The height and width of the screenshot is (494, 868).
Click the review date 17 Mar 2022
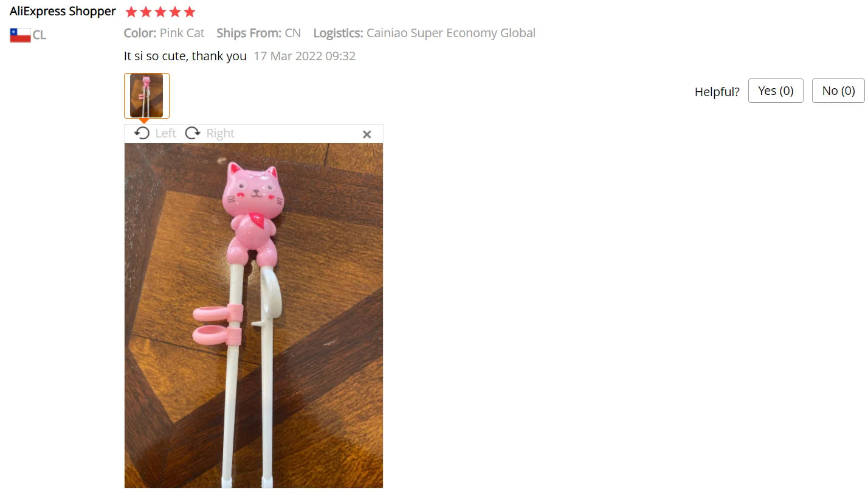click(x=305, y=56)
